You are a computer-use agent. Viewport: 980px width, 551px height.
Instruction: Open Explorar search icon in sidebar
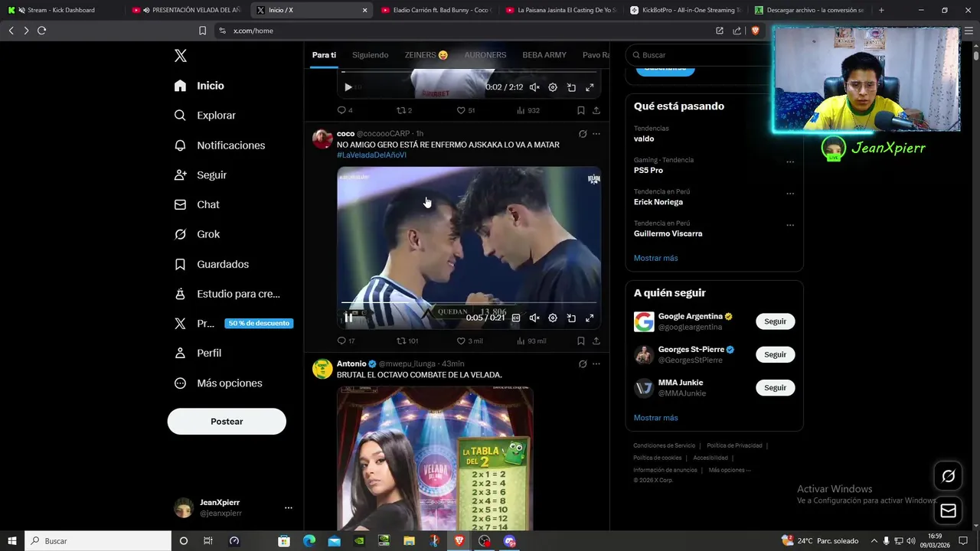point(180,116)
